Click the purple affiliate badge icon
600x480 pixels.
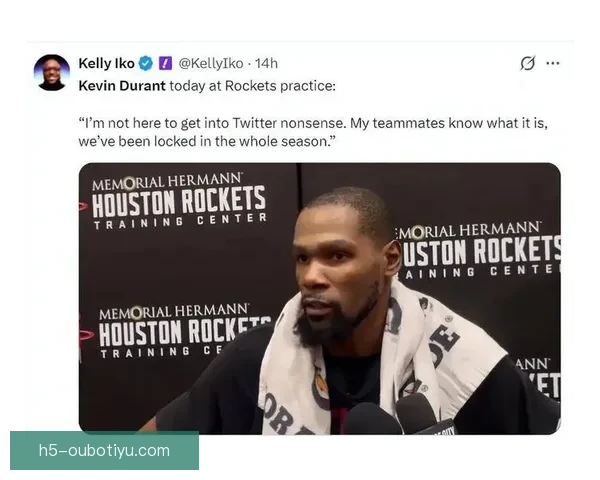165,63
